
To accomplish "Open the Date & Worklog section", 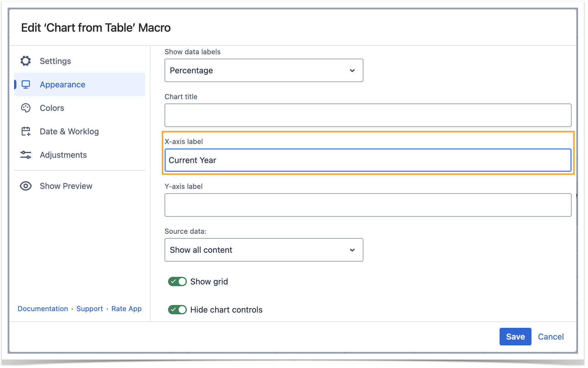I will [69, 131].
